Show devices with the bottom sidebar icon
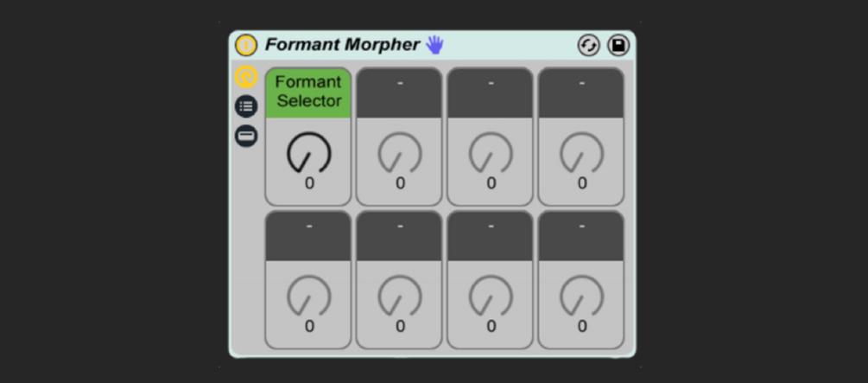868x383 pixels. [x=246, y=135]
